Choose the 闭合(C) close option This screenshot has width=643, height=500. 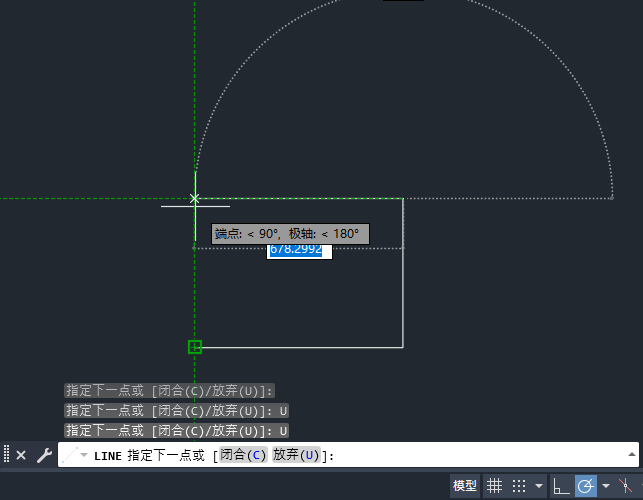coord(243,455)
